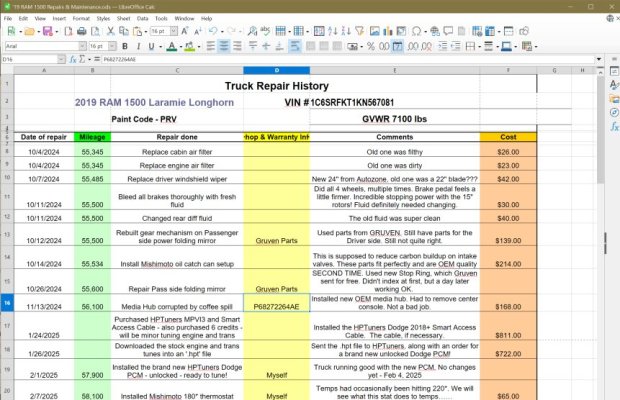Toggle Underline formatting
Screen dimensions: 620x400
point(151,46)
